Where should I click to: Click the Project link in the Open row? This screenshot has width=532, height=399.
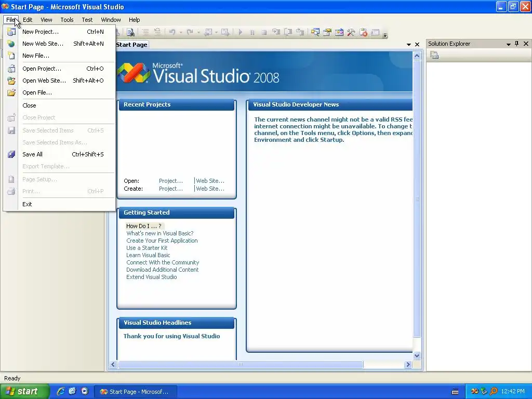[x=170, y=181]
